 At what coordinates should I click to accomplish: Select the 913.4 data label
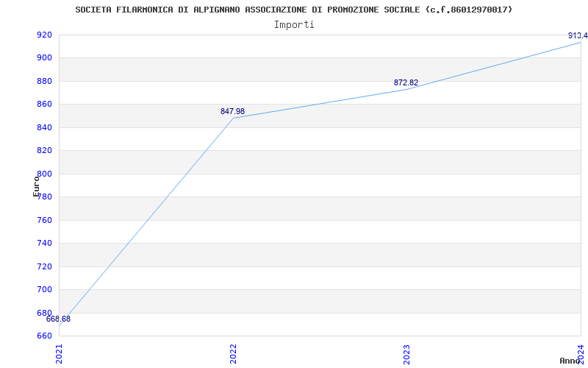[577, 35]
